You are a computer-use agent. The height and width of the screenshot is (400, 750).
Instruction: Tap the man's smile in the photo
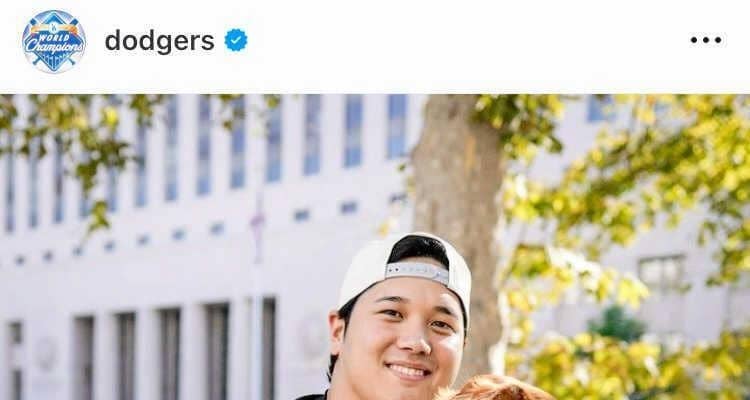[408, 370]
